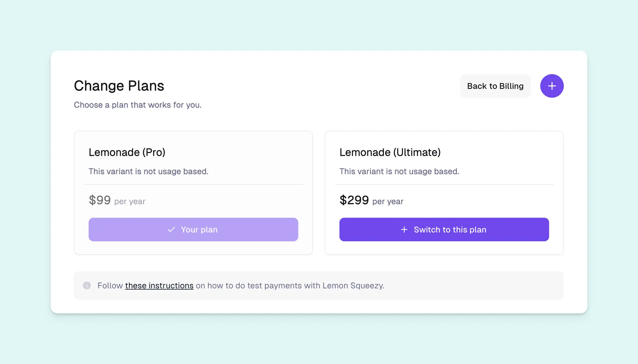Image resolution: width=638 pixels, height=364 pixels.
Task: Click the instructions banner at the bottom
Action: click(318, 285)
